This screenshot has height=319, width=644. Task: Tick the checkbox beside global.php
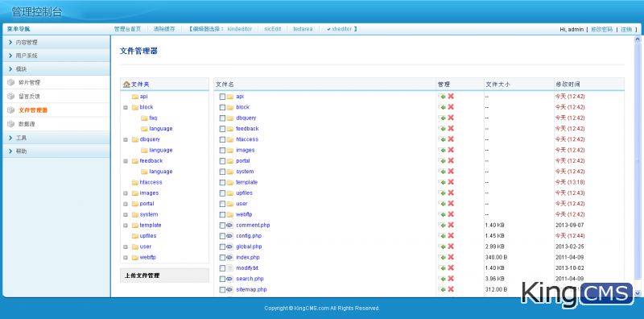(x=222, y=246)
